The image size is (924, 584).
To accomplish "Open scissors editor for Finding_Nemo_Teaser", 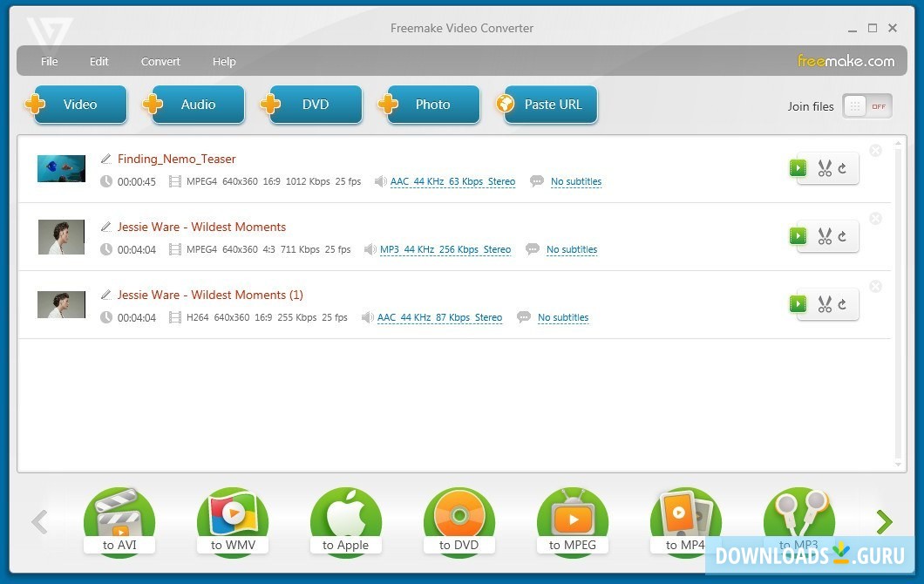I will [825, 168].
